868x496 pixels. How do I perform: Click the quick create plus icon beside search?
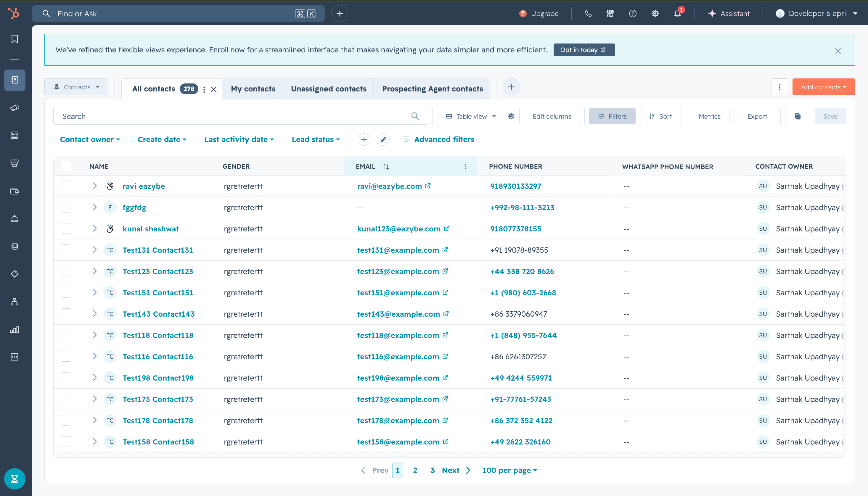340,14
